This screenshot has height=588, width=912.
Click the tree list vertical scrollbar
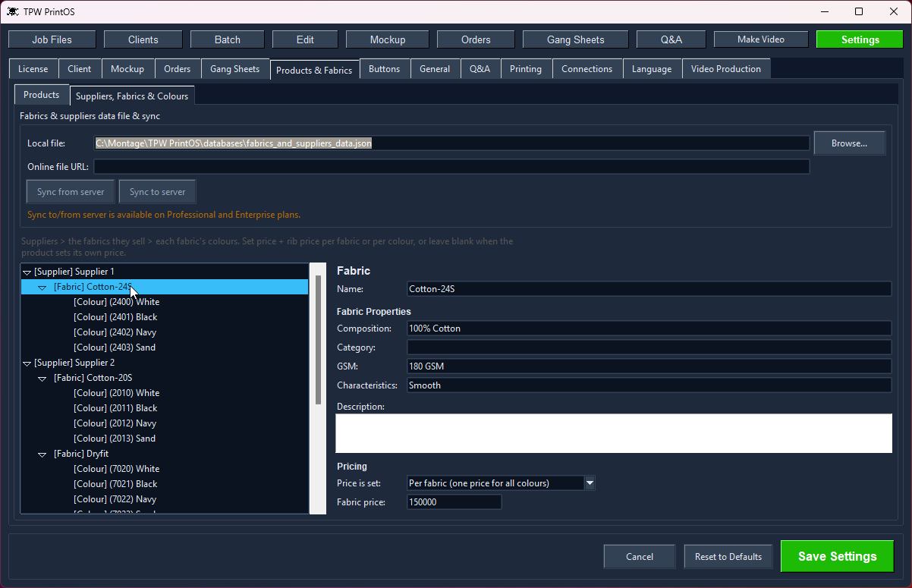(x=319, y=339)
